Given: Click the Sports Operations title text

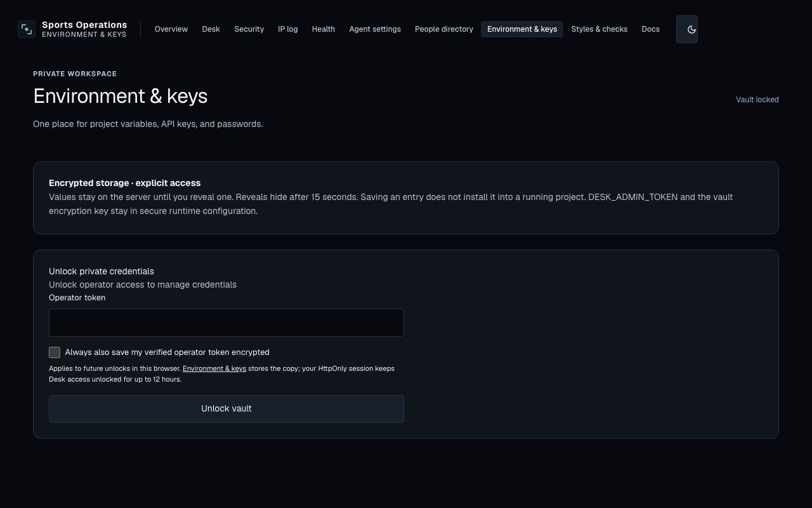Looking at the screenshot, I should tap(84, 25).
